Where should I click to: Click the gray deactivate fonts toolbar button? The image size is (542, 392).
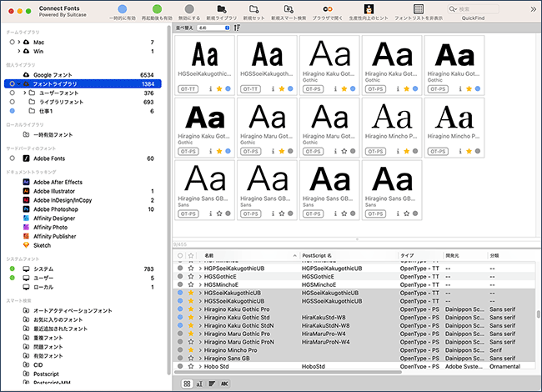tap(189, 9)
